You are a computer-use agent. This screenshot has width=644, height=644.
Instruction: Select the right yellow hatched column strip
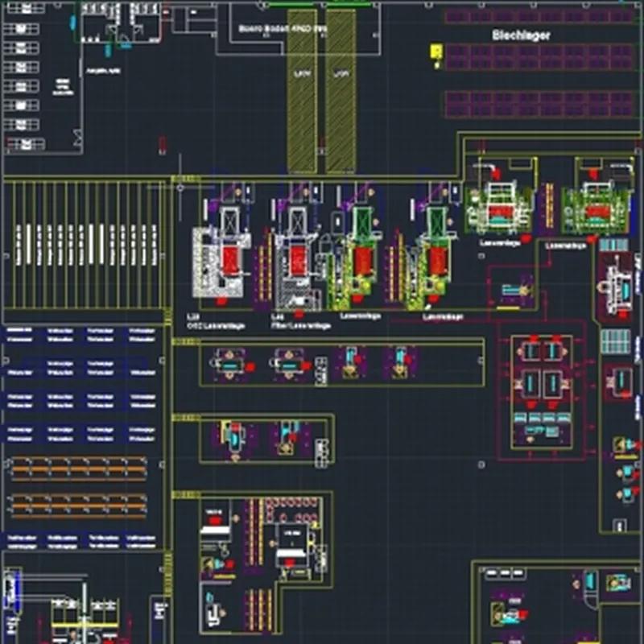click(341, 90)
